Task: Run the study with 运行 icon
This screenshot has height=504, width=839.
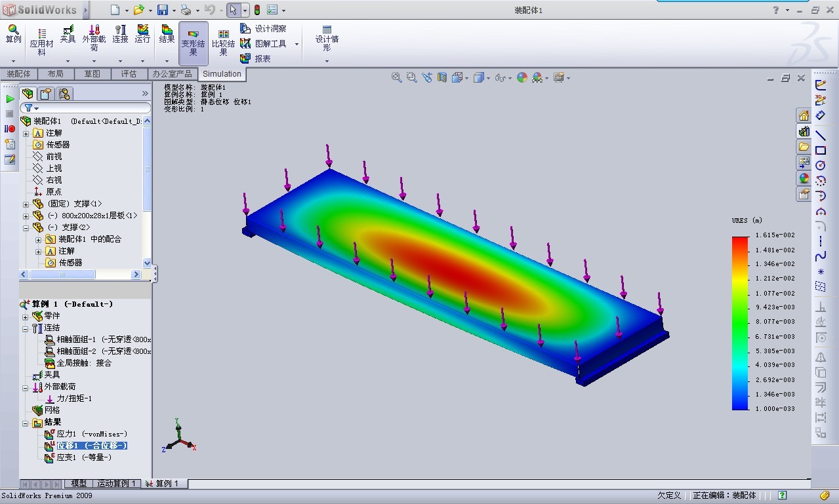Action: pos(142,33)
